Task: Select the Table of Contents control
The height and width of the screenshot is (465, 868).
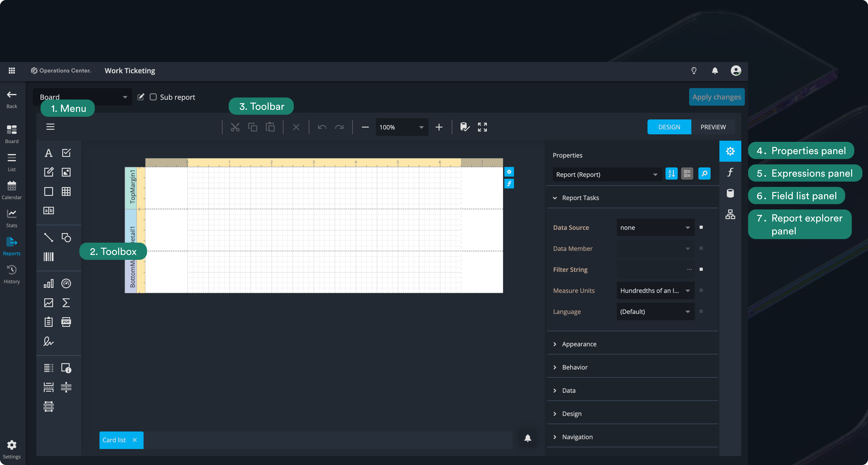Action: (x=49, y=368)
